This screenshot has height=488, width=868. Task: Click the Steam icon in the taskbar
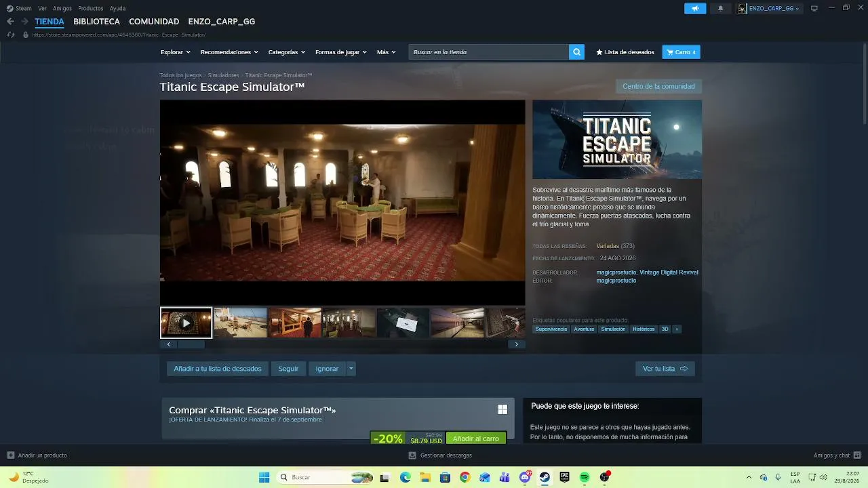[x=545, y=477]
